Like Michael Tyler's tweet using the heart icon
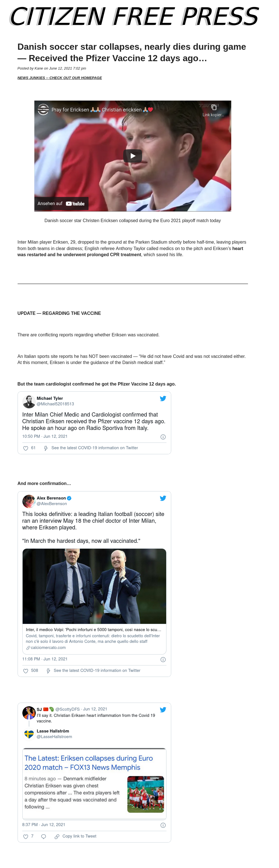 pyautogui.click(x=26, y=448)
